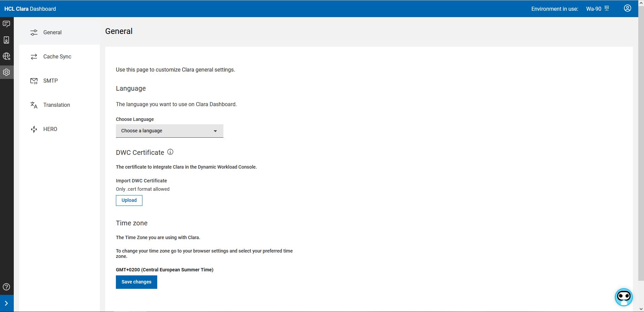
Task: Click the 'Environment in use:' label
Action: [x=555, y=9]
